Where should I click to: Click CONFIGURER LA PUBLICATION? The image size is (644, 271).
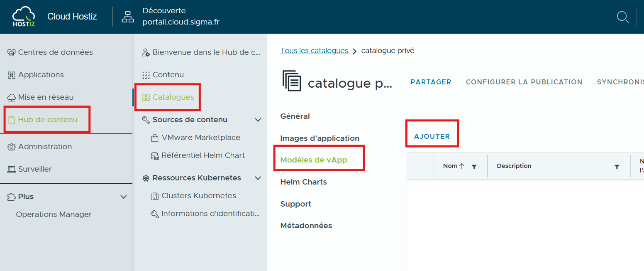point(524,82)
